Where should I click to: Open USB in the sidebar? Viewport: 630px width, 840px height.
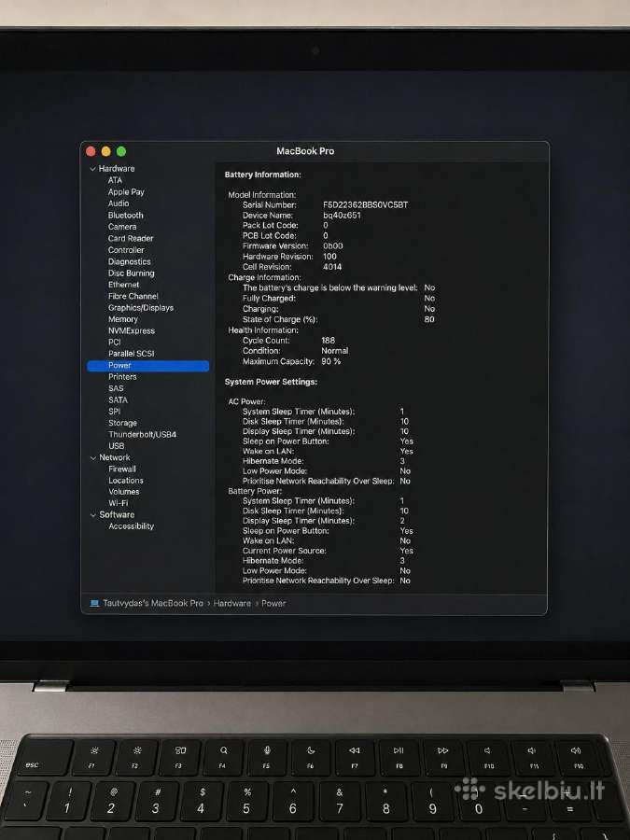[117, 446]
